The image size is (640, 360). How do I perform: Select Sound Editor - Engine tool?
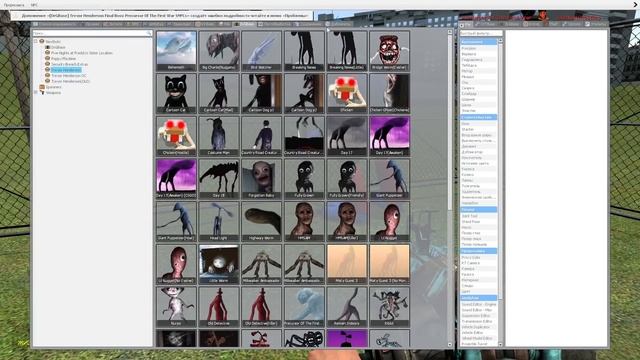pos(479,304)
